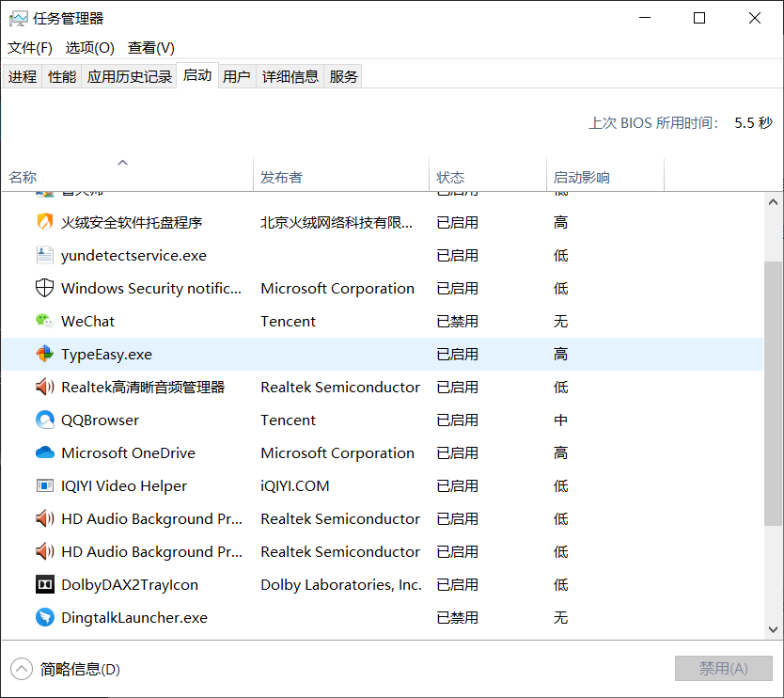Screen dimensions: 784x698
Task: Select the DingtalkLauncher.exe entry name
Action: pos(134,617)
